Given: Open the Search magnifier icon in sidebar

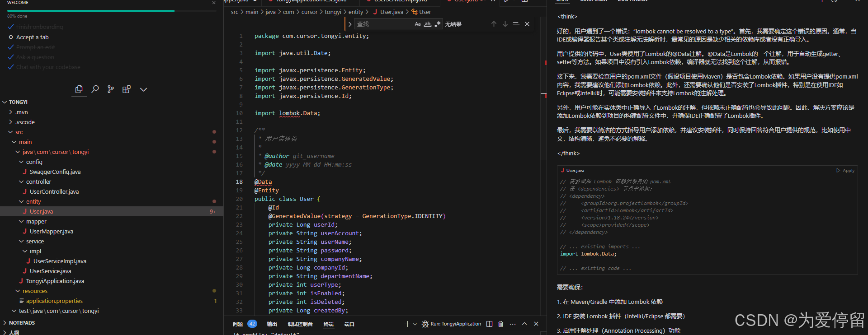Looking at the screenshot, I should pyautogui.click(x=95, y=89).
